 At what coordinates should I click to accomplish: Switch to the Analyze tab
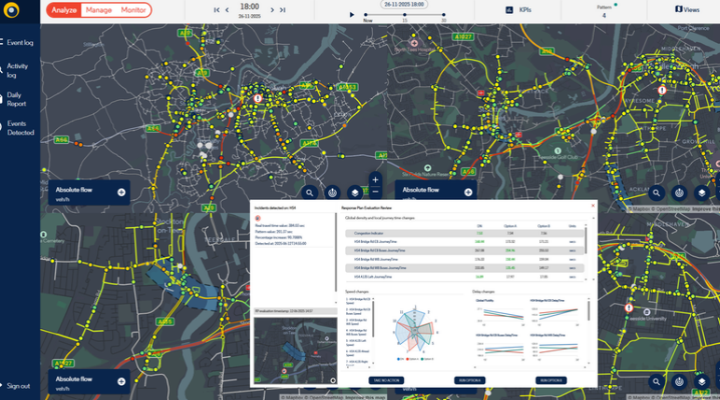(x=64, y=10)
